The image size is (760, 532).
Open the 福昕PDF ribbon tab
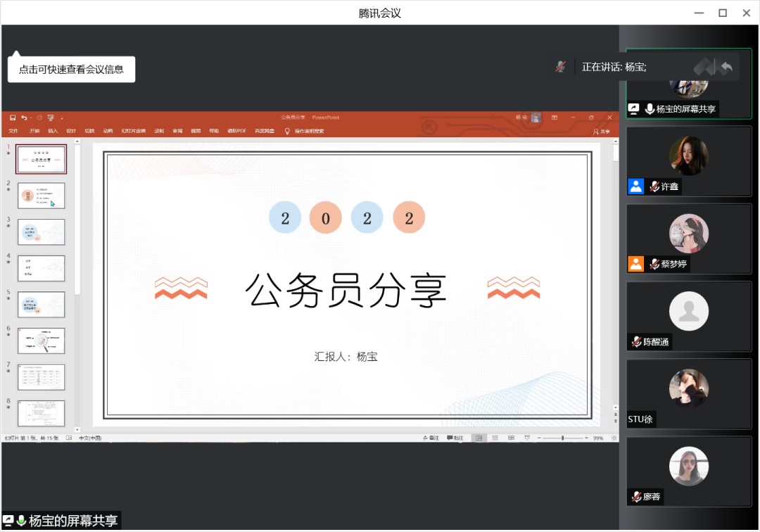237,131
